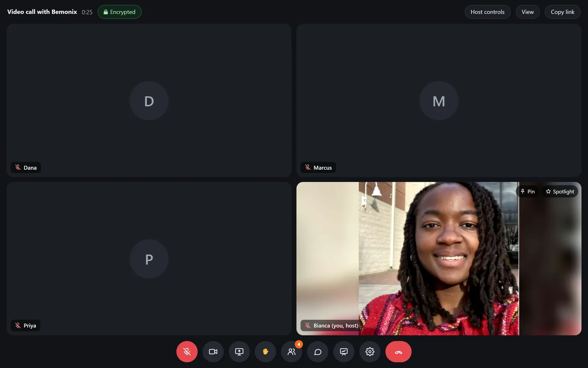This screenshot has width=588, height=368.
Task: Click the 'Bianca (you, host)' name label
Action: tap(336, 325)
